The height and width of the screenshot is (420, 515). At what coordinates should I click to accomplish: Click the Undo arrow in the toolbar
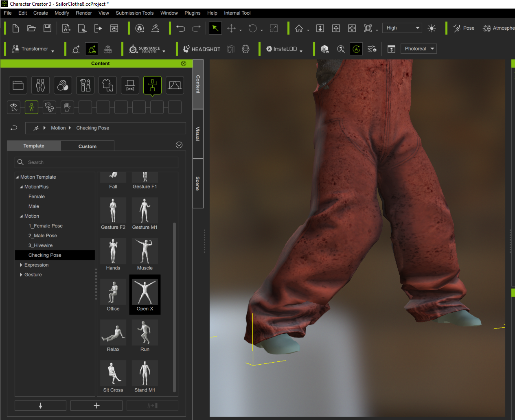[x=181, y=28]
